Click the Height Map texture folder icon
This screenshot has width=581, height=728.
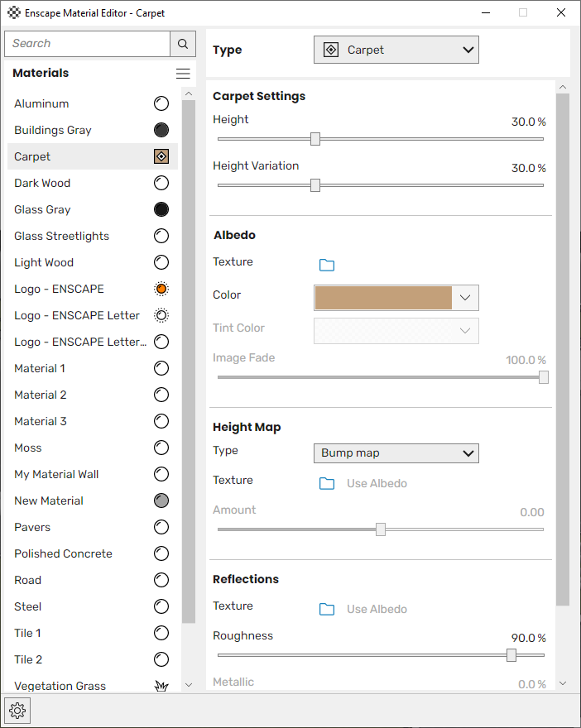(x=327, y=483)
